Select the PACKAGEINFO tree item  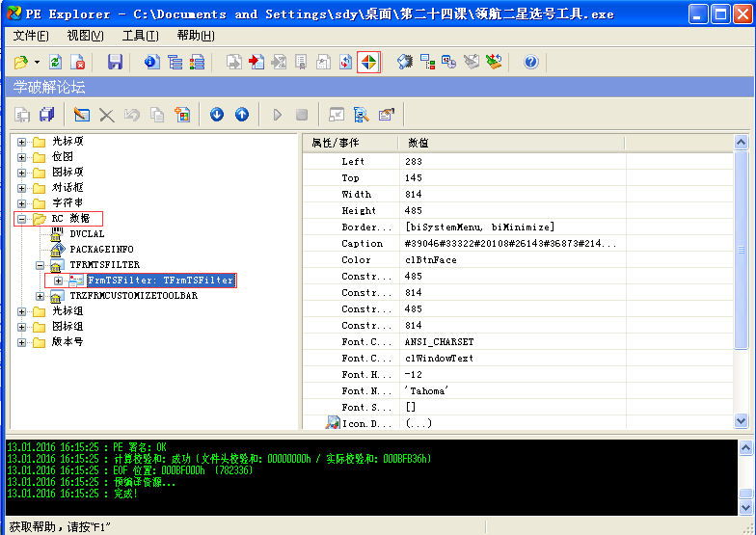[101, 249]
